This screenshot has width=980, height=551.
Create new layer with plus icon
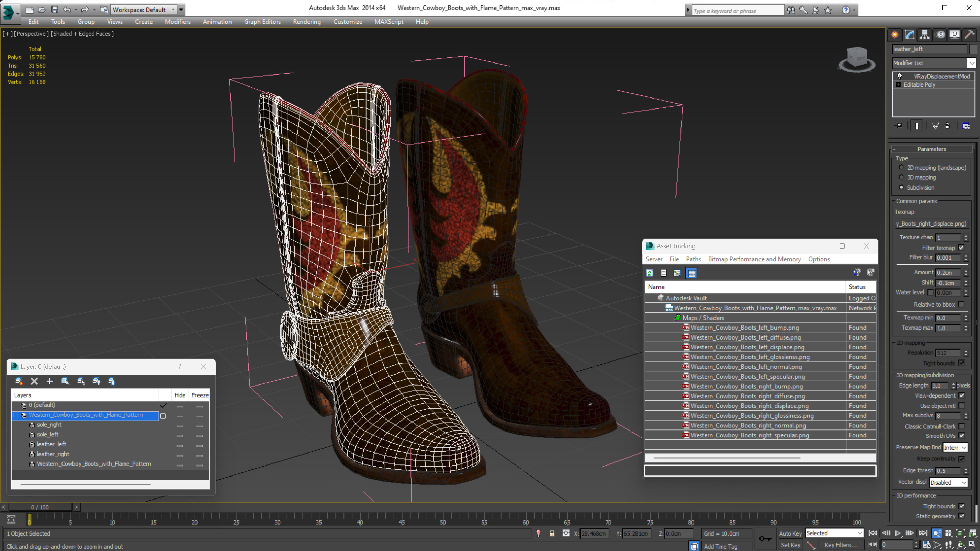pos(49,381)
